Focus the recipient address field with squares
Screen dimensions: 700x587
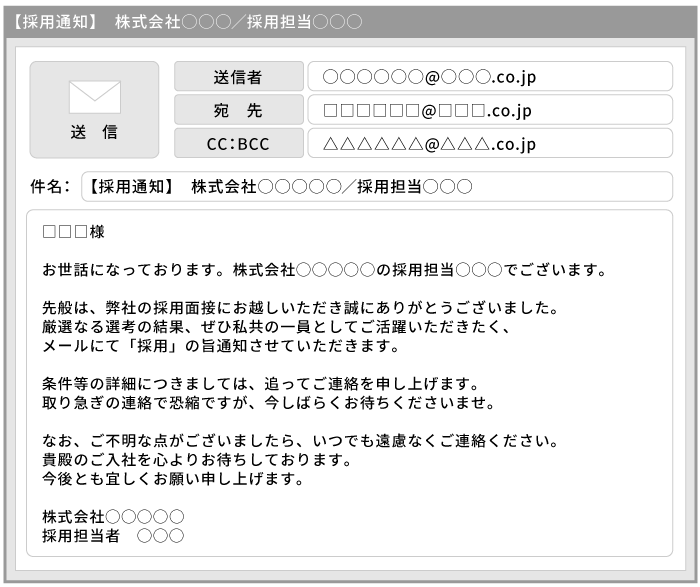(490, 109)
